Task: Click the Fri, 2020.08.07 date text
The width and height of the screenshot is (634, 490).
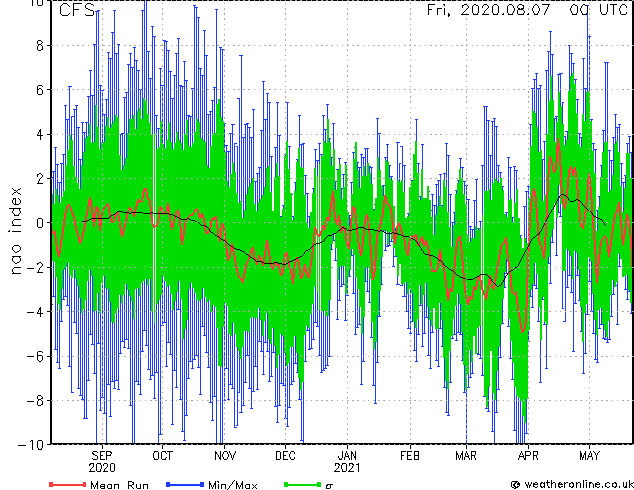Action: pos(488,10)
